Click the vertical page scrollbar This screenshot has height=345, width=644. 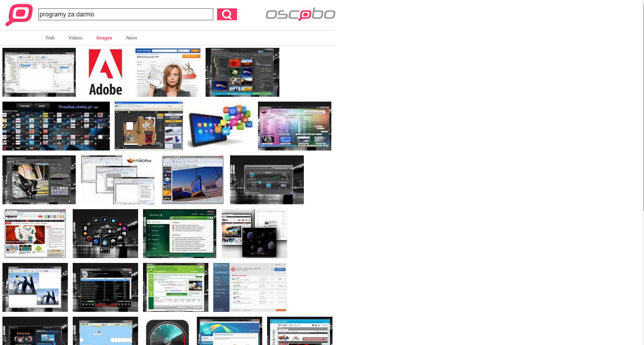click(643, 105)
